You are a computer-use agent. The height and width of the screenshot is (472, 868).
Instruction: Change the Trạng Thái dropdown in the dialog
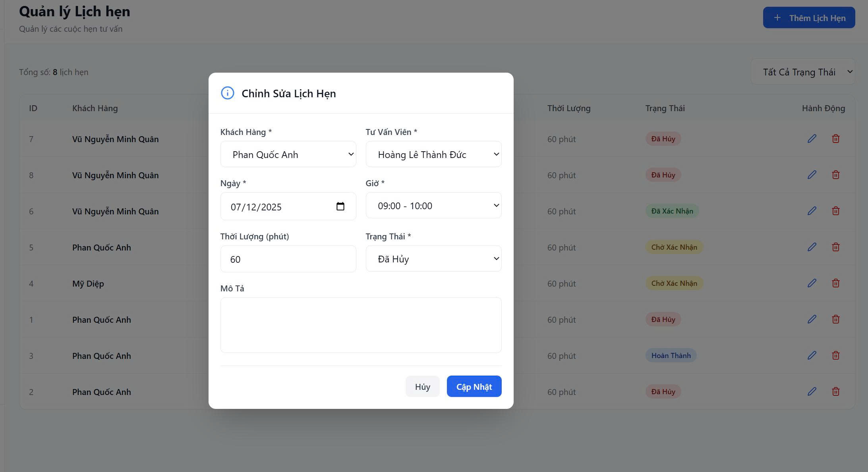tap(433, 259)
